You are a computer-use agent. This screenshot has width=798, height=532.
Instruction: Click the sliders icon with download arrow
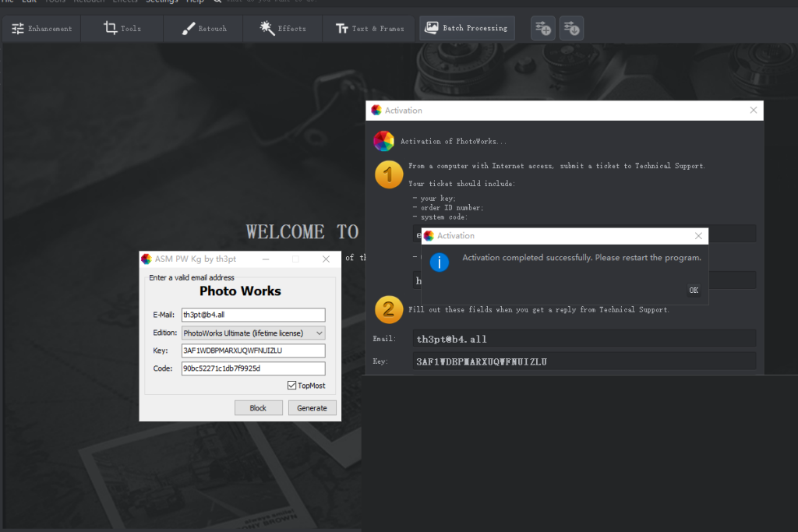tap(571, 29)
